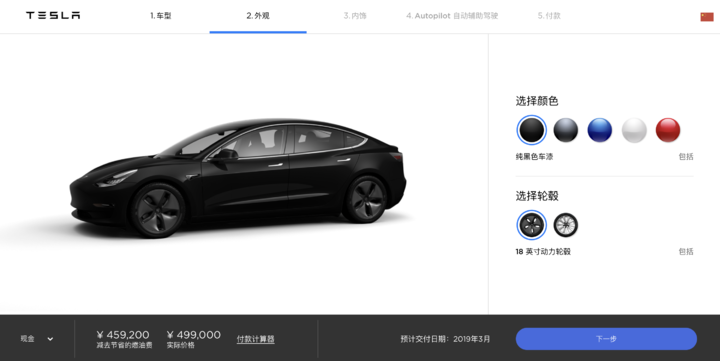The height and width of the screenshot is (361, 720).
Task: Jump to the 5.付款 payment tab
Action: tap(549, 16)
